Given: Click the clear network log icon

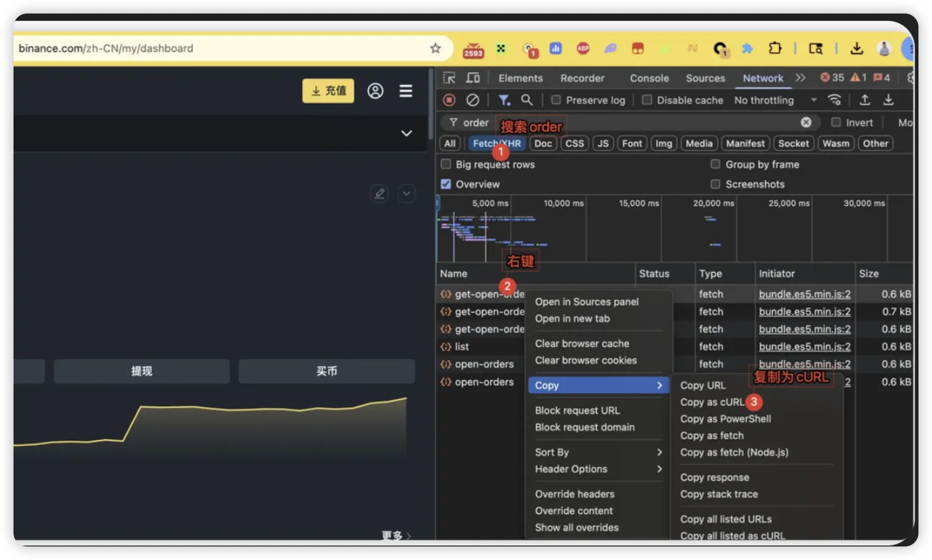Looking at the screenshot, I should [472, 100].
